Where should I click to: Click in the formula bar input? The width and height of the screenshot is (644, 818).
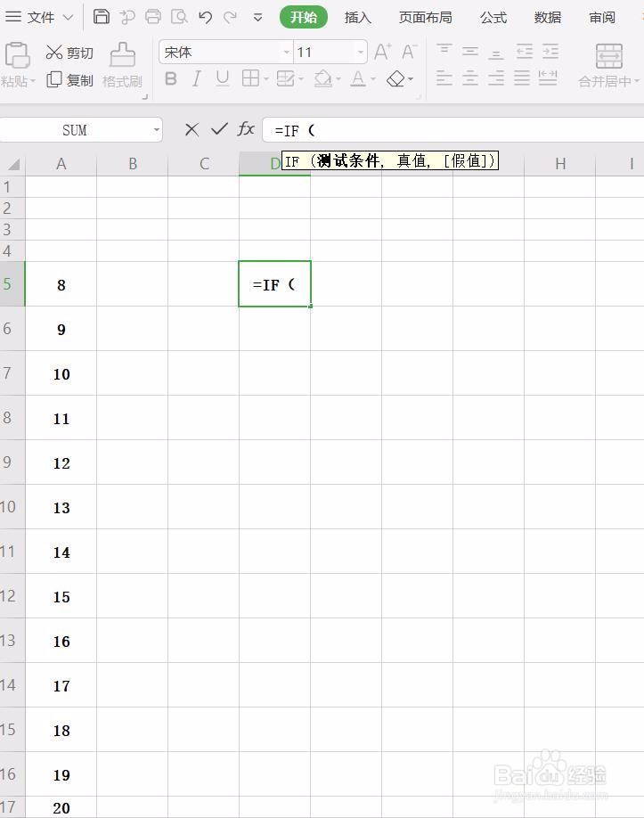(452, 130)
